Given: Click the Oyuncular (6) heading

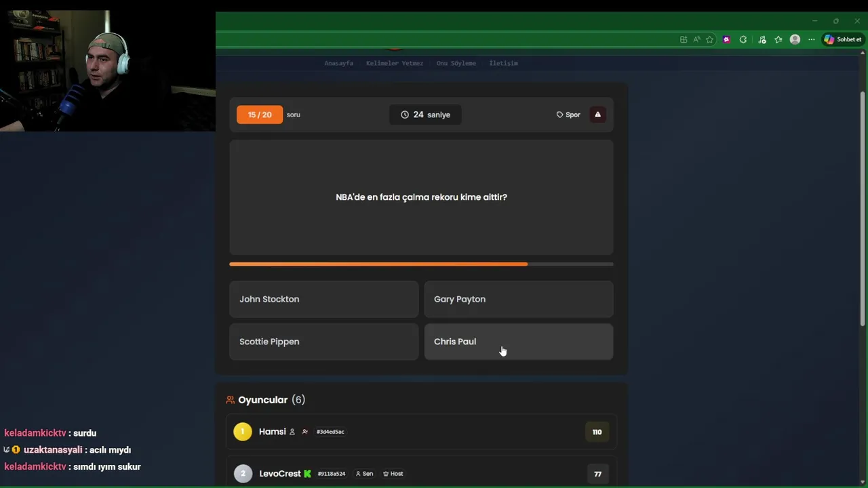Looking at the screenshot, I should (x=271, y=400).
